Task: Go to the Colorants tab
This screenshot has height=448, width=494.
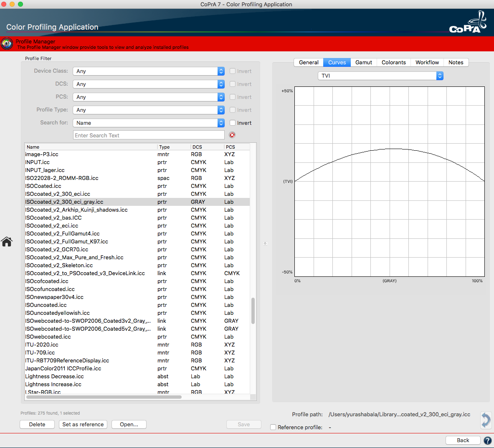Action: point(393,62)
